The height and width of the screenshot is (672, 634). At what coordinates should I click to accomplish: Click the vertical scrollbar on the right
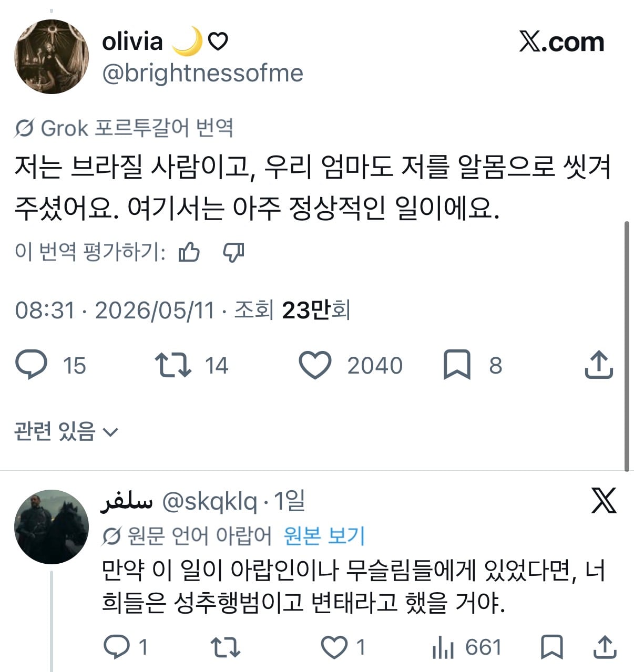coord(626,347)
